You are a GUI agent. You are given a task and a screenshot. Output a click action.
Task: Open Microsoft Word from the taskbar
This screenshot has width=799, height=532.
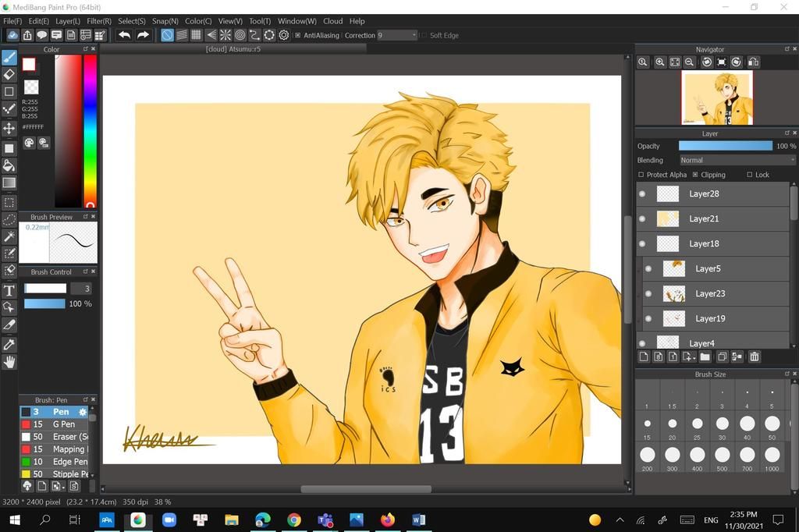coord(418,520)
